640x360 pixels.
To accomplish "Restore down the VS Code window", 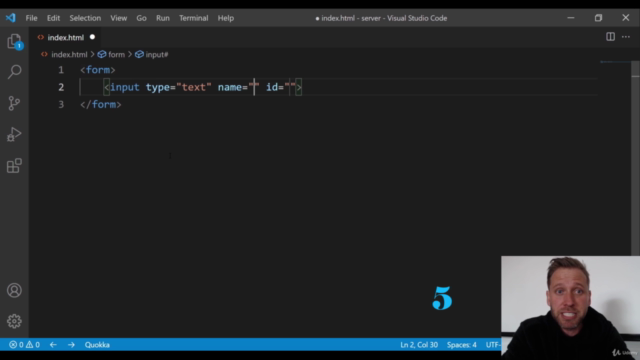I will point(598,18).
